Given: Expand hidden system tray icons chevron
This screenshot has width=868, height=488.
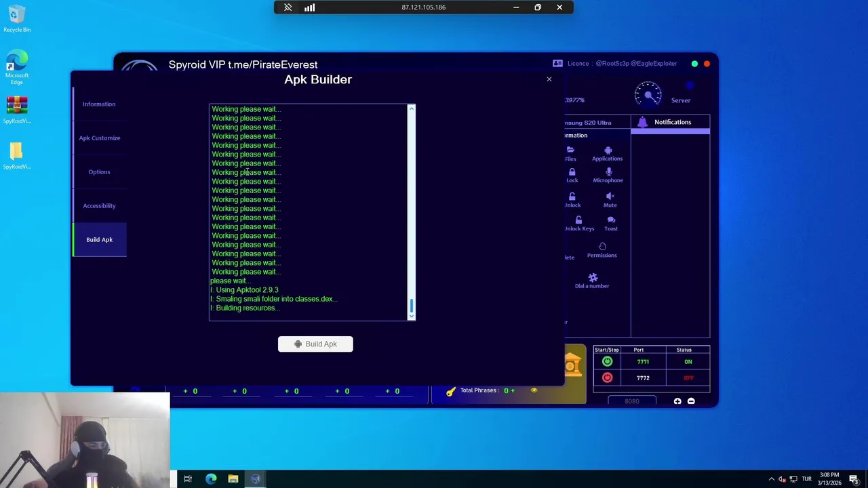Looking at the screenshot, I should click(771, 479).
